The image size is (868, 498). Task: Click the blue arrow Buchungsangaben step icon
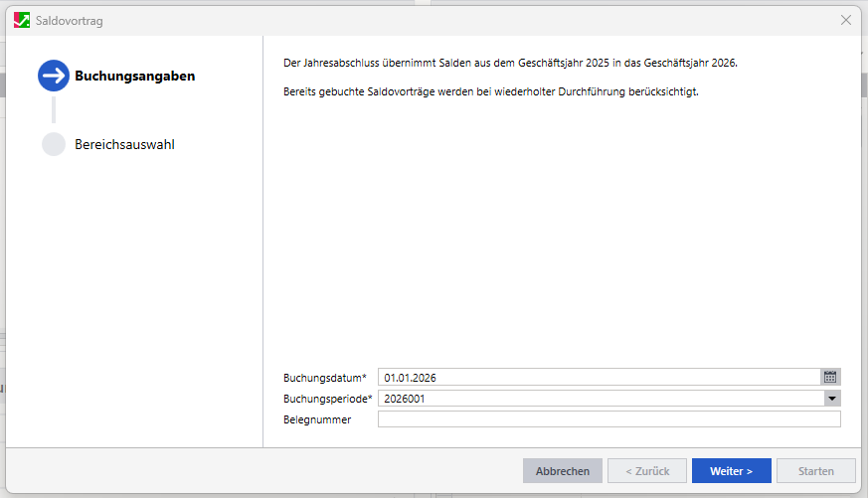[x=54, y=76]
